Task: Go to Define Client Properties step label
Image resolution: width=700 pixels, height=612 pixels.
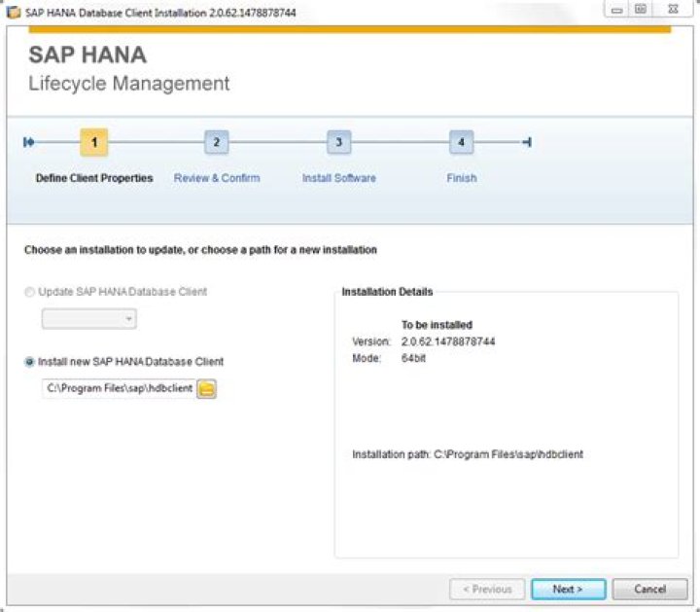Action: (94, 178)
